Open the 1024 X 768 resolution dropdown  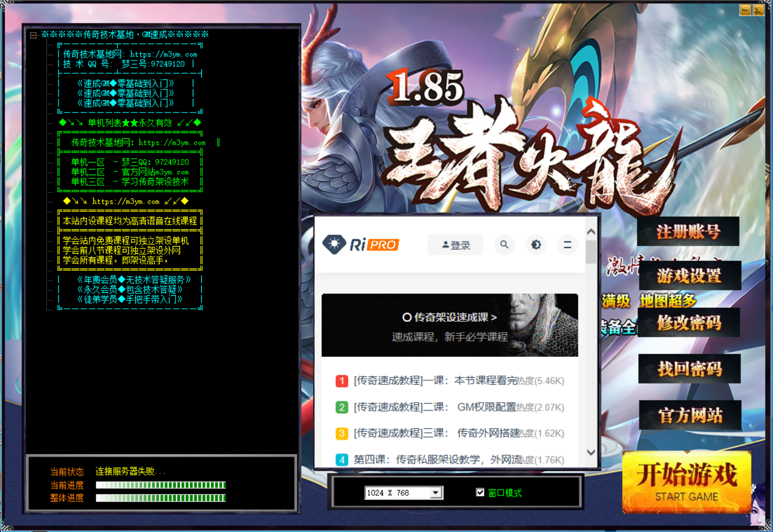click(436, 493)
